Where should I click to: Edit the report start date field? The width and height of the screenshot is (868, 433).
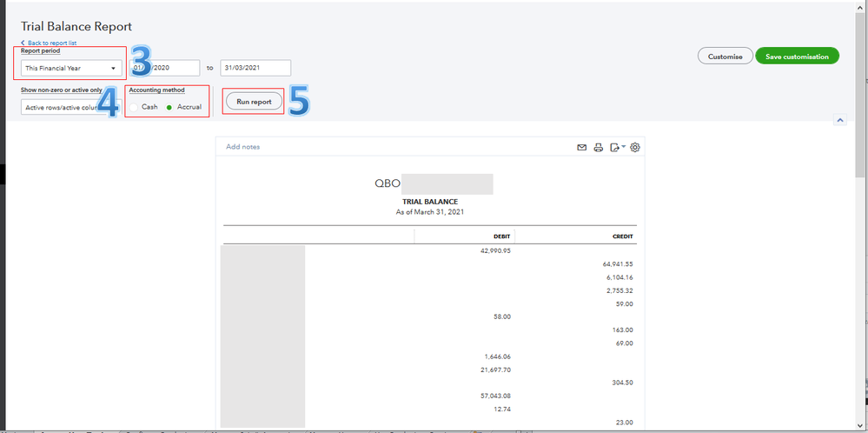[x=164, y=68]
